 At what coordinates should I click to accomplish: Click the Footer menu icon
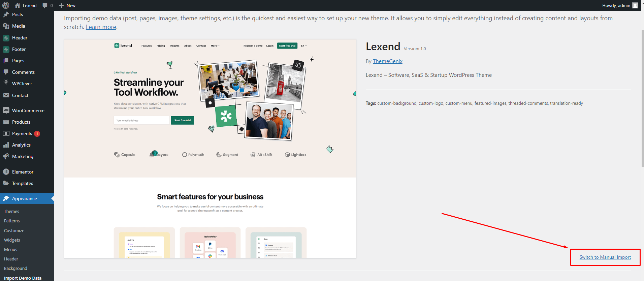coord(6,49)
